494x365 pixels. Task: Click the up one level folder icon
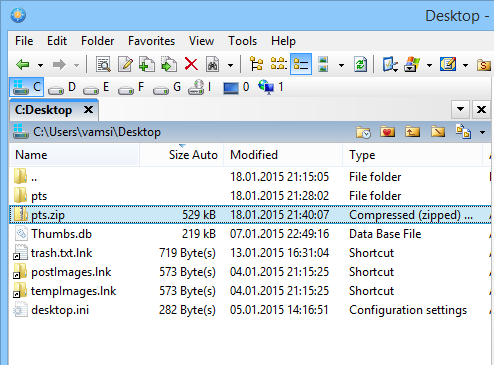(x=412, y=132)
